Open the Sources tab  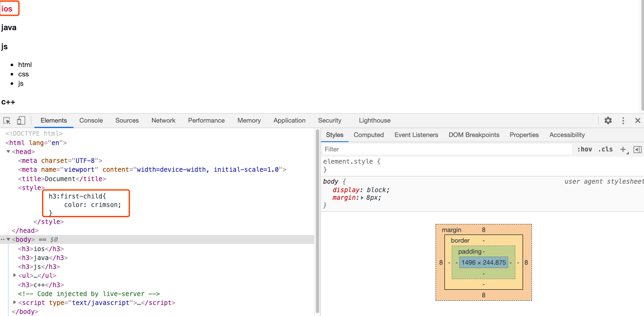click(127, 120)
